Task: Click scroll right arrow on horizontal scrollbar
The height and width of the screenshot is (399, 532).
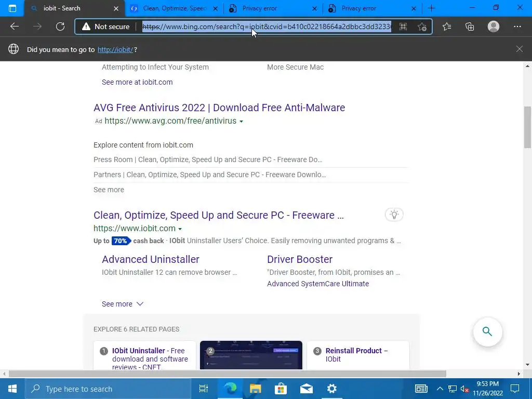Action: point(519,374)
